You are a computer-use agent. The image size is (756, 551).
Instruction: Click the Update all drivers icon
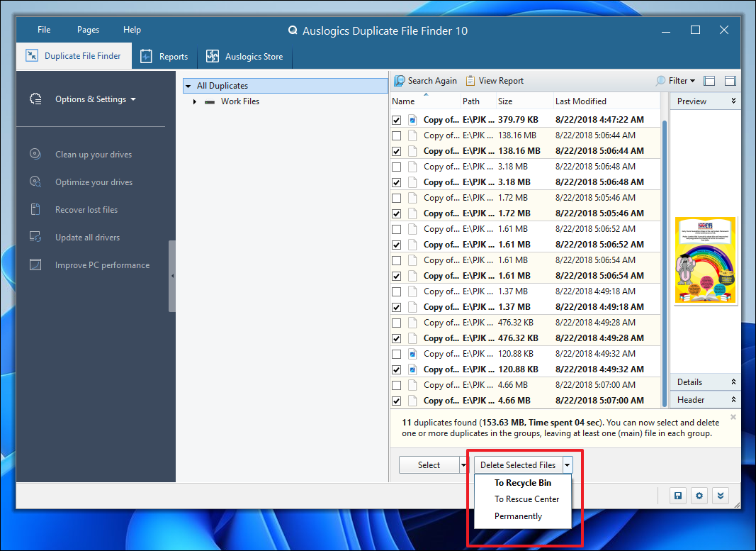point(35,237)
